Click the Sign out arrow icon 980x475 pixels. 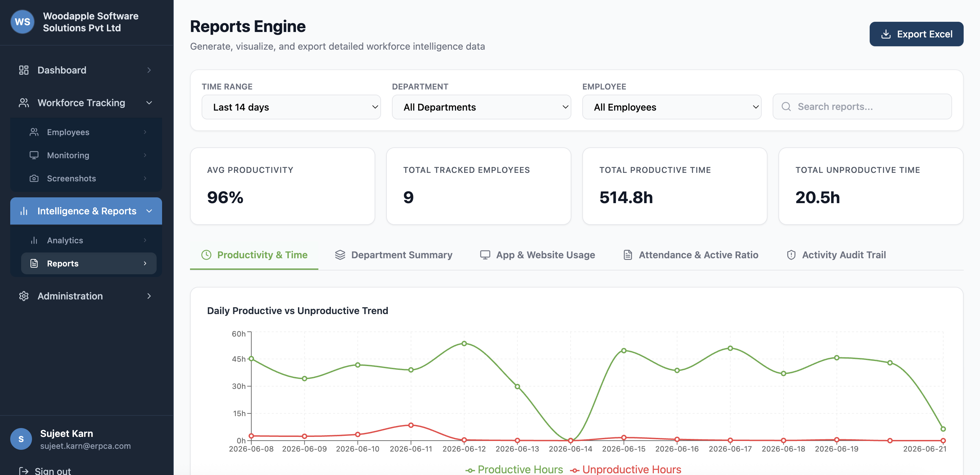click(23, 471)
